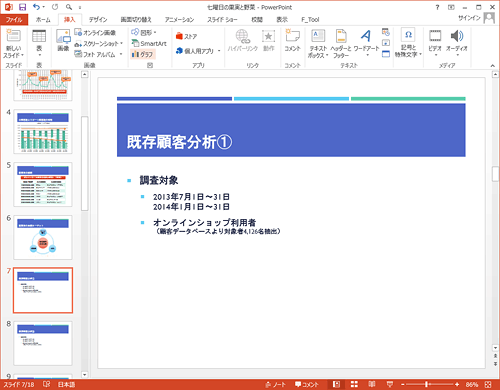
Task: Open the header and footer (ヘッダーとフッター) dialog
Action: (341, 44)
